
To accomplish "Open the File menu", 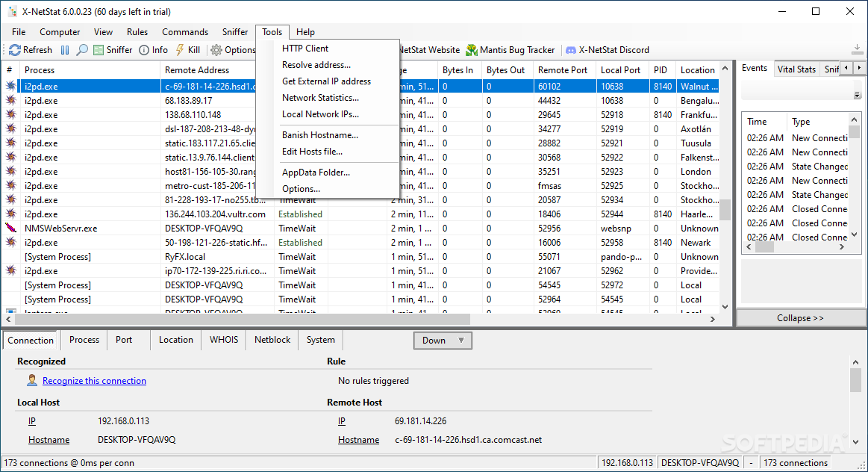I will (19, 32).
